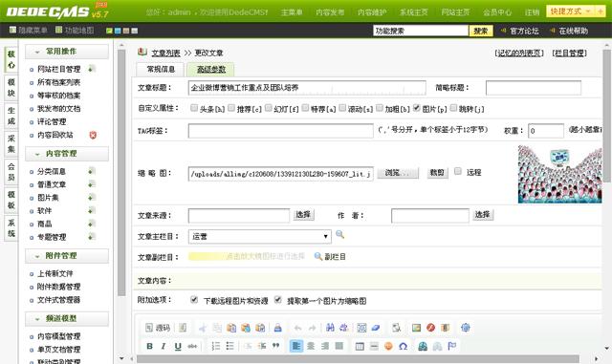Open the 文章列表 breadcrumb link
This screenshot has width=612, height=364.
pos(165,54)
